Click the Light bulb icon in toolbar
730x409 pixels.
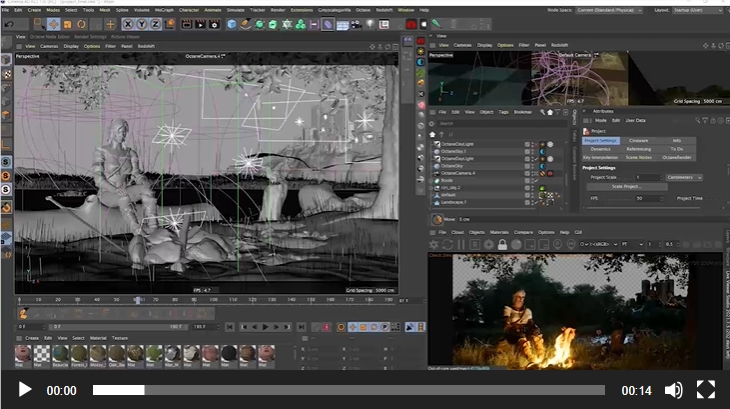click(x=370, y=24)
